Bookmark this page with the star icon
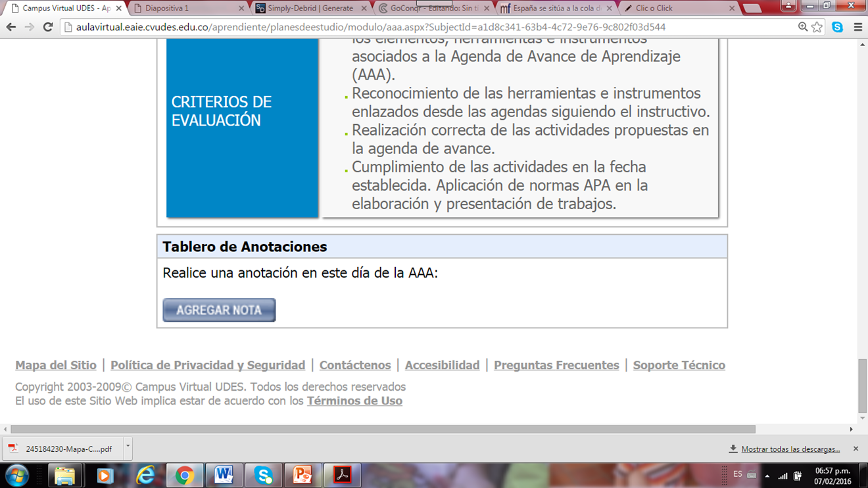The image size is (868, 488). coord(817,27)
